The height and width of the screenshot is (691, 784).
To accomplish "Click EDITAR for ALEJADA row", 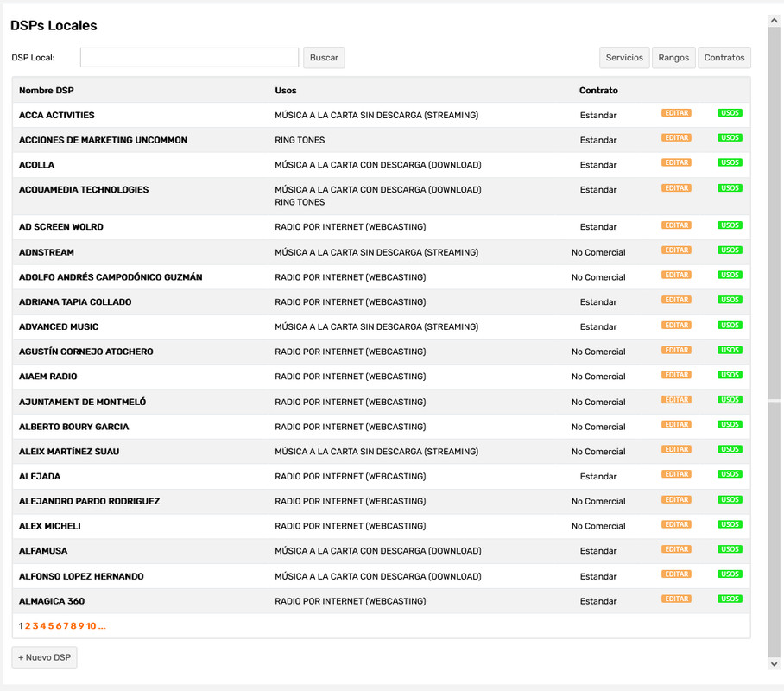I will tap(676, 474).
